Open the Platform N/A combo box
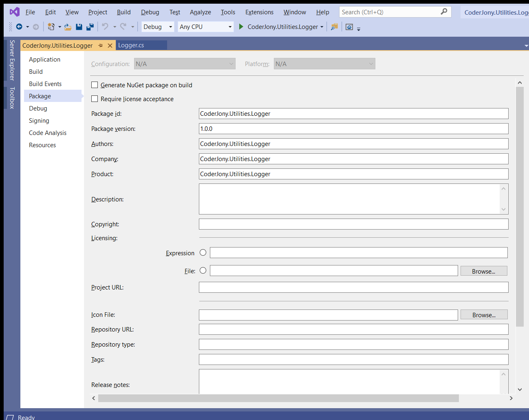Screen dimensions: 529x420 (x=324, y=64)
